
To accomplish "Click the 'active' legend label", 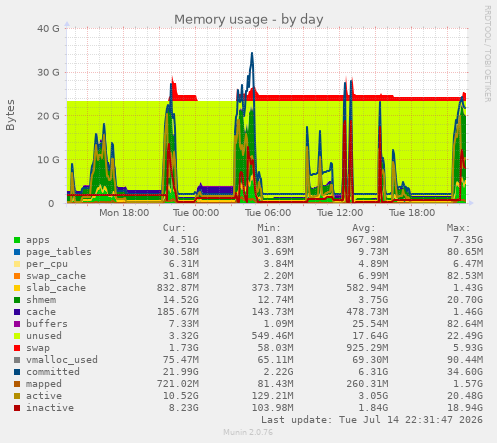I will (44, 396).
